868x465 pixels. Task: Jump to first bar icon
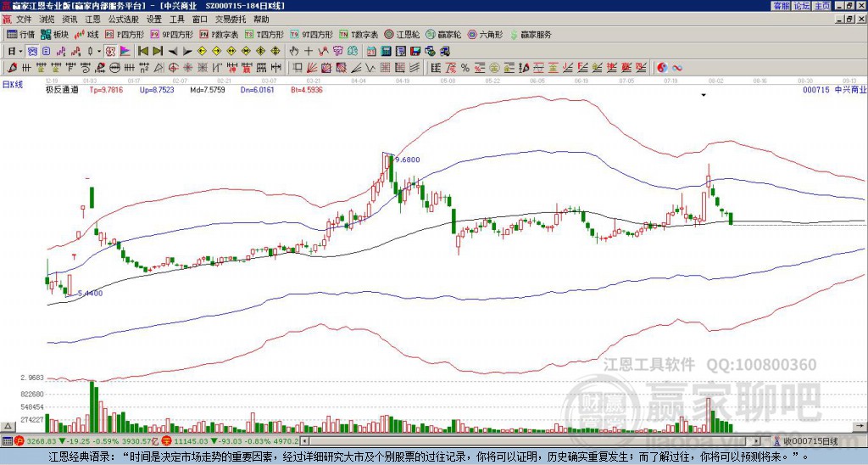point(143,52)
